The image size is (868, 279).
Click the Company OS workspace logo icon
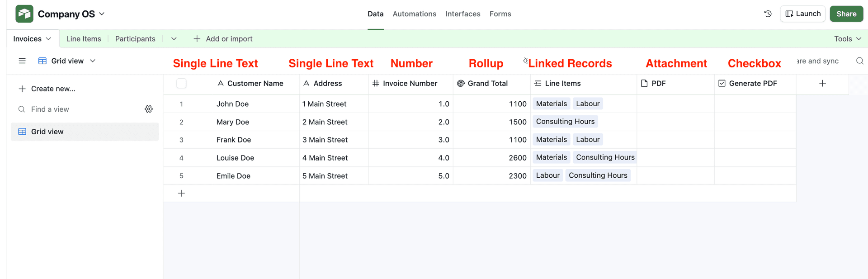pyautogui.click(x=24, y=14)
